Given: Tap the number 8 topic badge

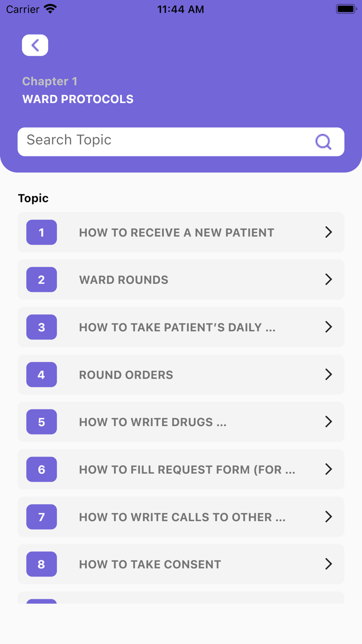Looking at the screenshot, I should tap(41, 564).
